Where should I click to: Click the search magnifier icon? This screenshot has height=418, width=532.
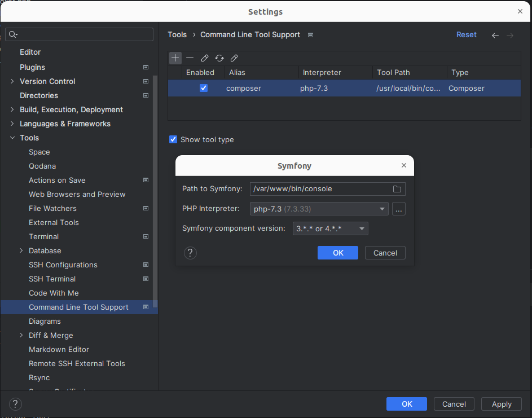pyautogui.click(x=13, y=34)
